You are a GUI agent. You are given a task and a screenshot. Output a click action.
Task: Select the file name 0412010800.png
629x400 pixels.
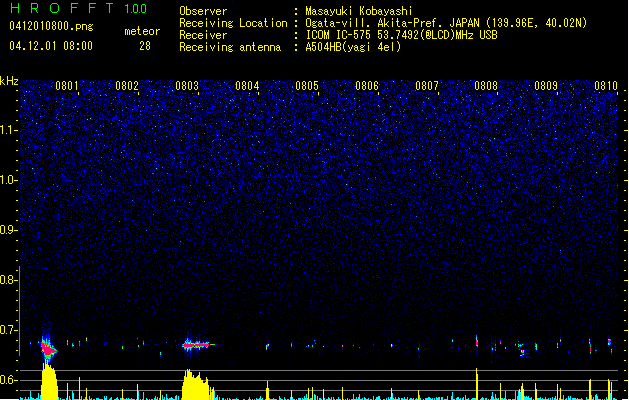coord(51,26)
